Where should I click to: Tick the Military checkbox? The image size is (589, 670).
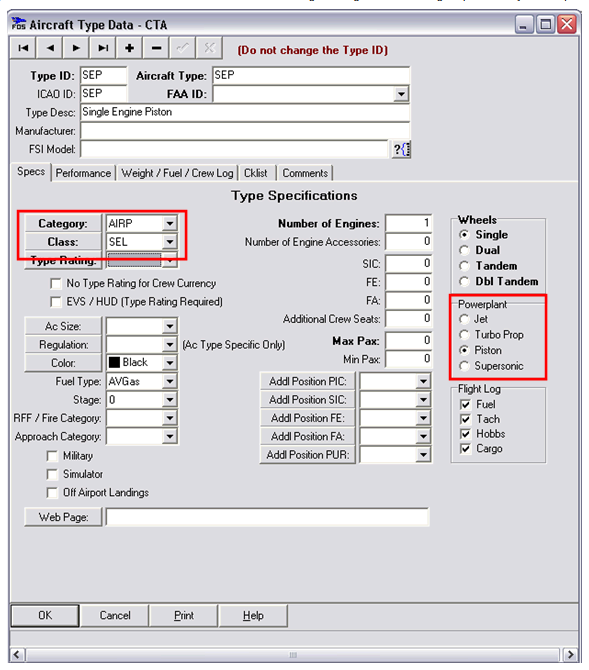click(52, 456)
